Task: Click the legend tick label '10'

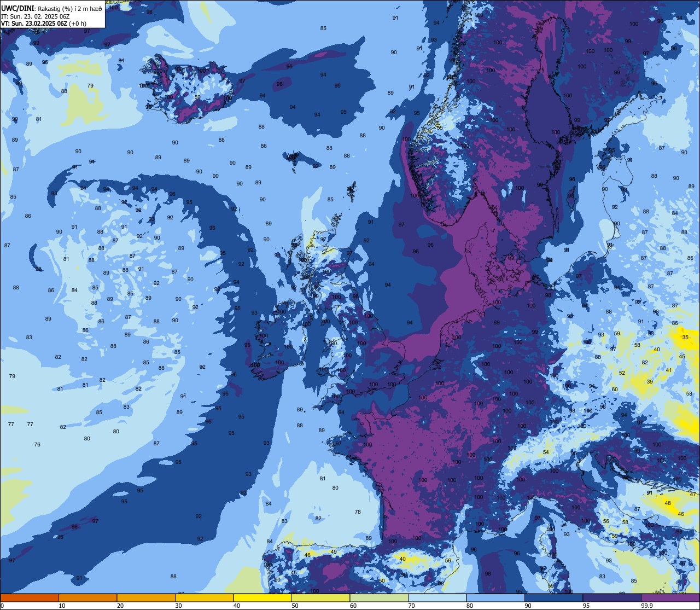Action: 62,606
